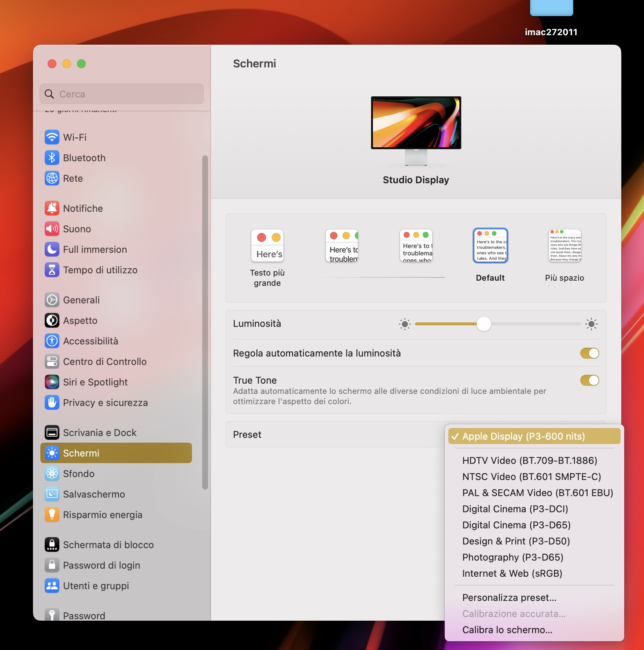The height and width of the screenshot is (650, 644).
Task: Click the sidebar vertical scrollbar
Action: coord(205,322)
